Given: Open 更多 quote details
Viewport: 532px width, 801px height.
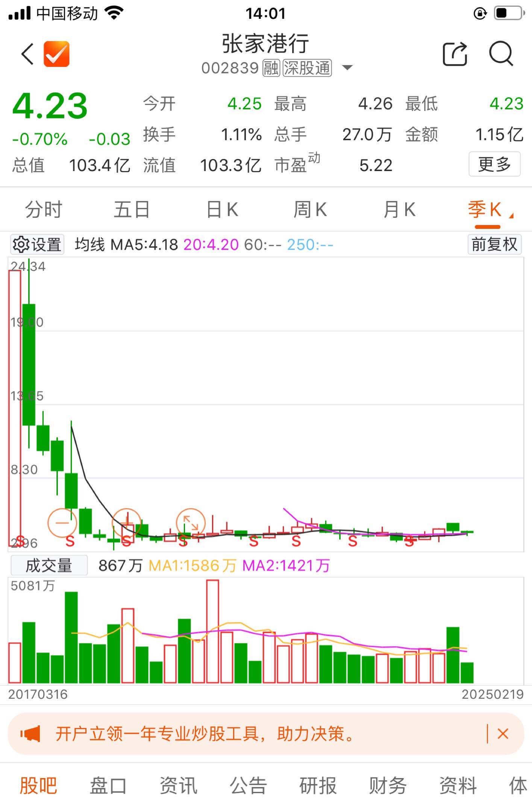Looking at the screenshot, I should [x=494, y=164].
